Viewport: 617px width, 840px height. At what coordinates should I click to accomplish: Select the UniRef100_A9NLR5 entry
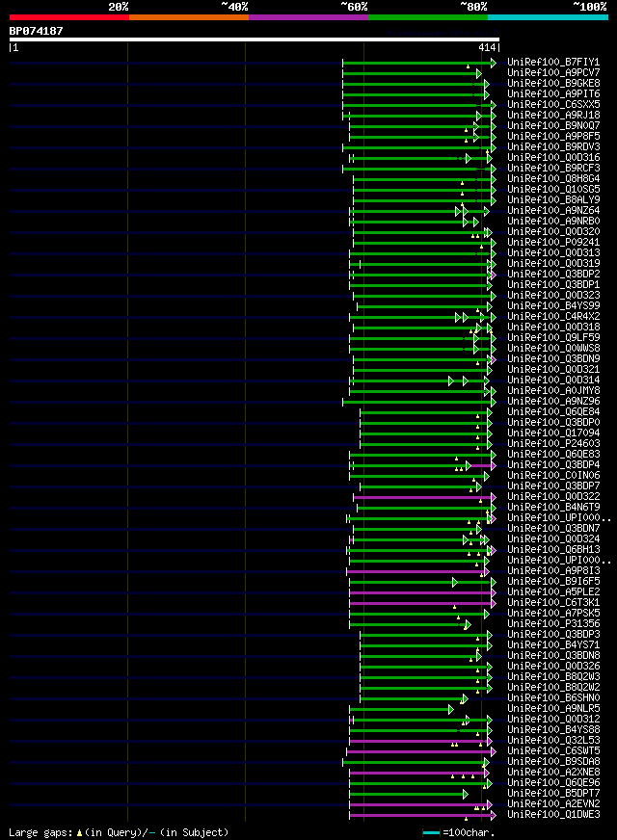(x=553, y=709)
